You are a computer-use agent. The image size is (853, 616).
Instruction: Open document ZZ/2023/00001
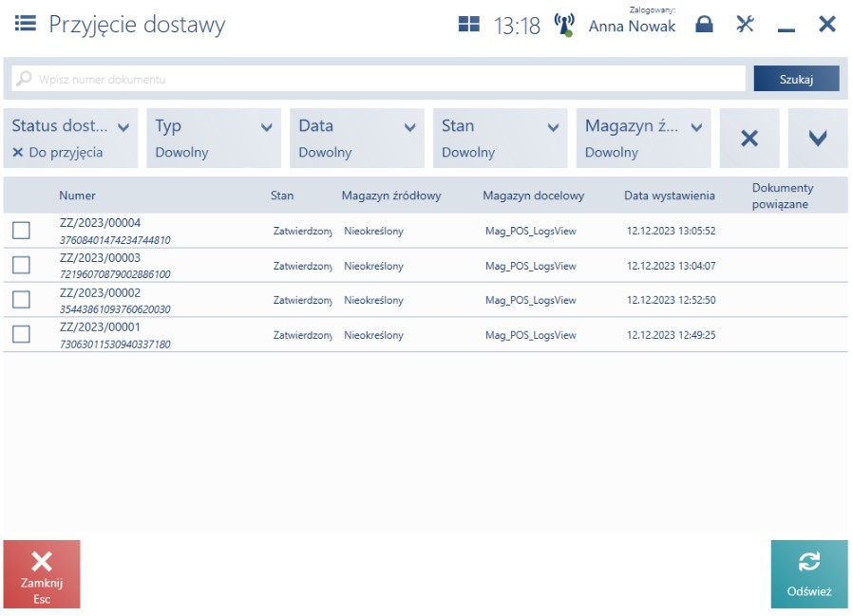pos(100,327)
